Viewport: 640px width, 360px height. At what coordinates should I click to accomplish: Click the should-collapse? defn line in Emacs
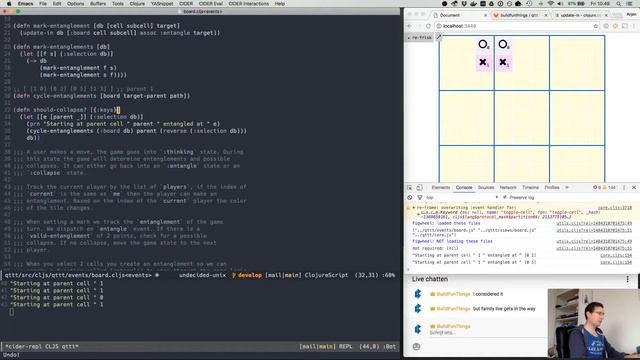[66, 110]
